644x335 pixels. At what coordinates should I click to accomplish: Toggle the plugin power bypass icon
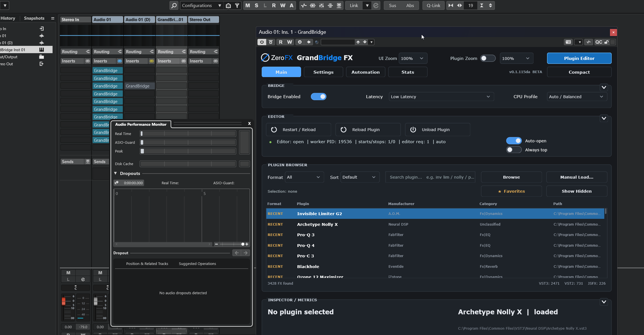[x=262, y=42]
